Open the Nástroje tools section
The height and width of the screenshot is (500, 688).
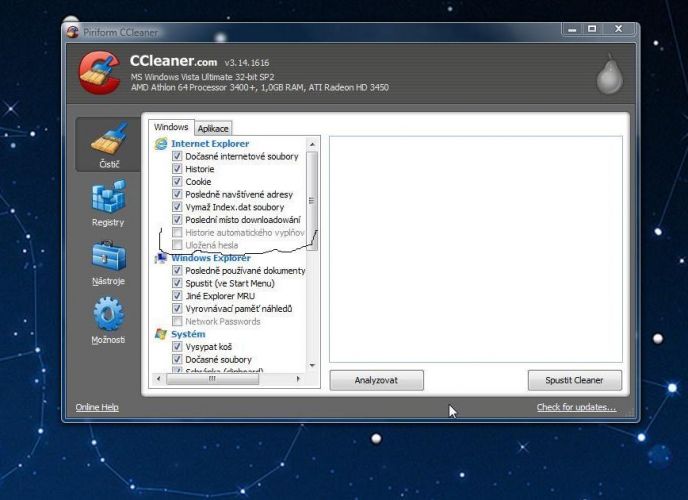coord(108,262)
